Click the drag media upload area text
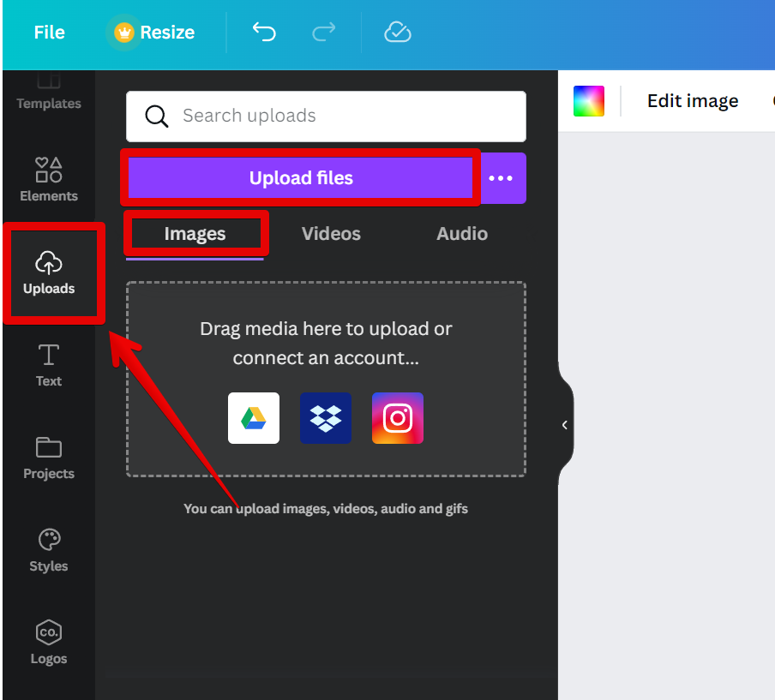 tap(326, 343)
